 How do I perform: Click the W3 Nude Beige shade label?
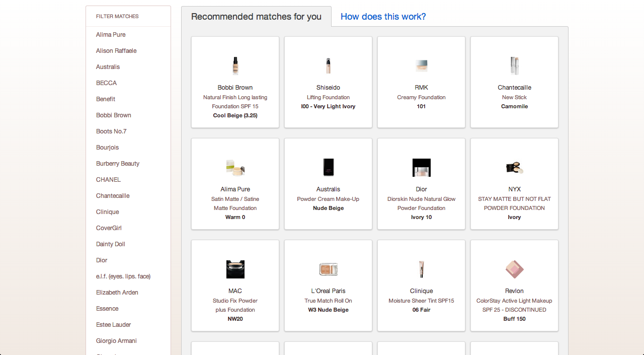(x=328, y=310)
